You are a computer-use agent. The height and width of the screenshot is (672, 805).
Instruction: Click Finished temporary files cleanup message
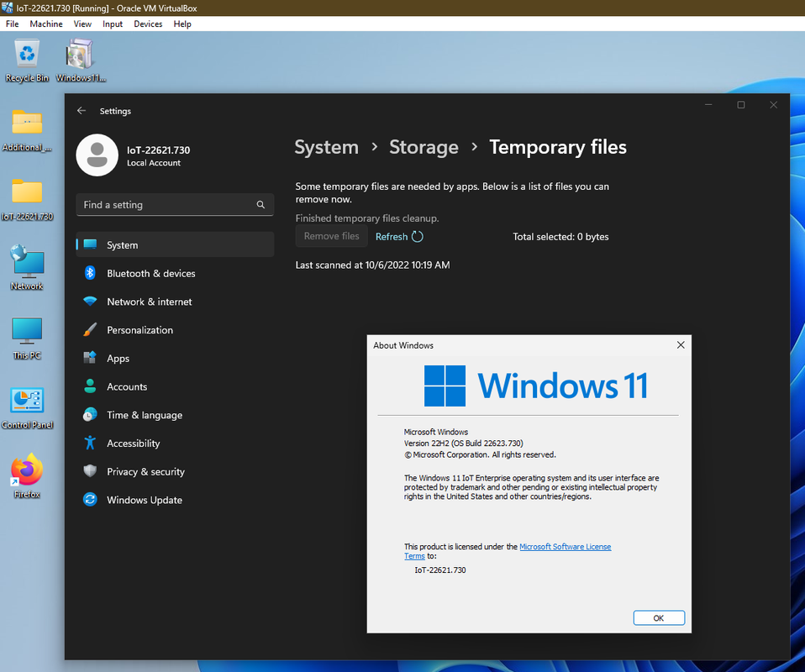[367, 218]
